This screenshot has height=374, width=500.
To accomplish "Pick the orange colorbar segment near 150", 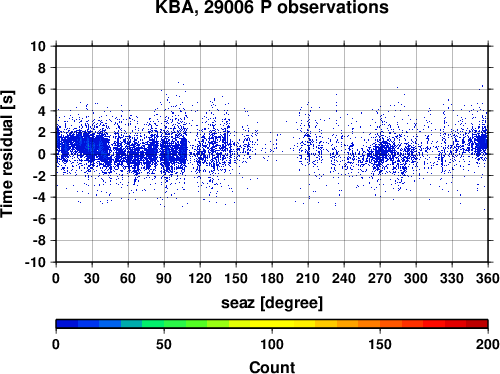I will pos(380,324).
